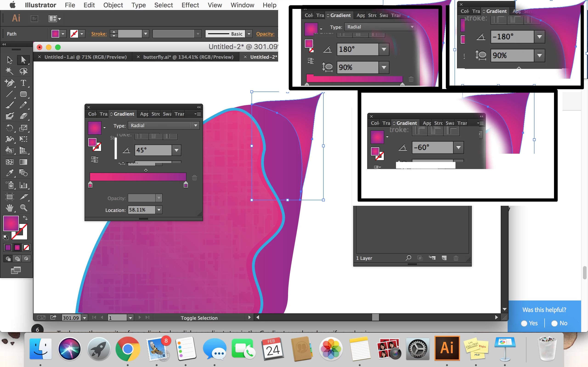
Task: Open the Effect menu
Action: click(x=190, y=5)
